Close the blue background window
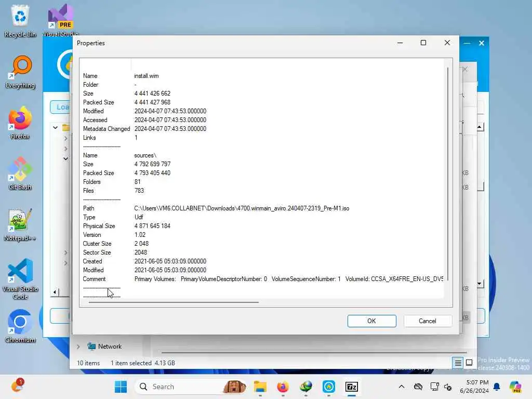532x399 pixels. point(482,43)
